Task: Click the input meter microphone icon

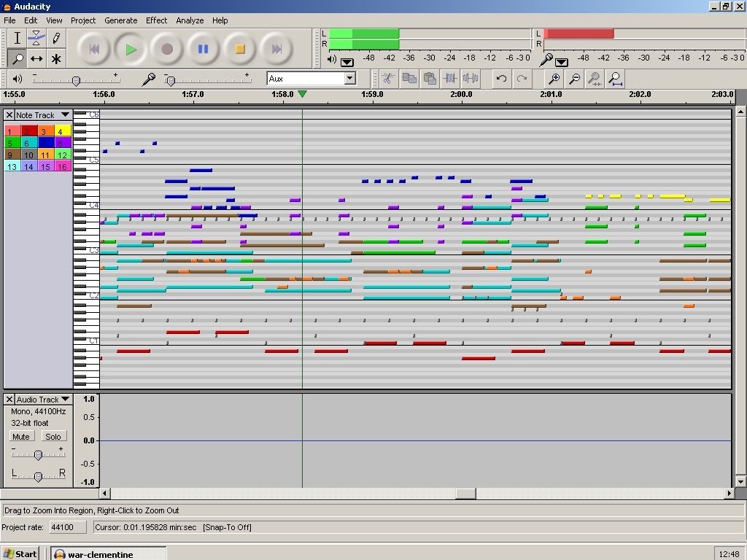Action: point(546,60)
